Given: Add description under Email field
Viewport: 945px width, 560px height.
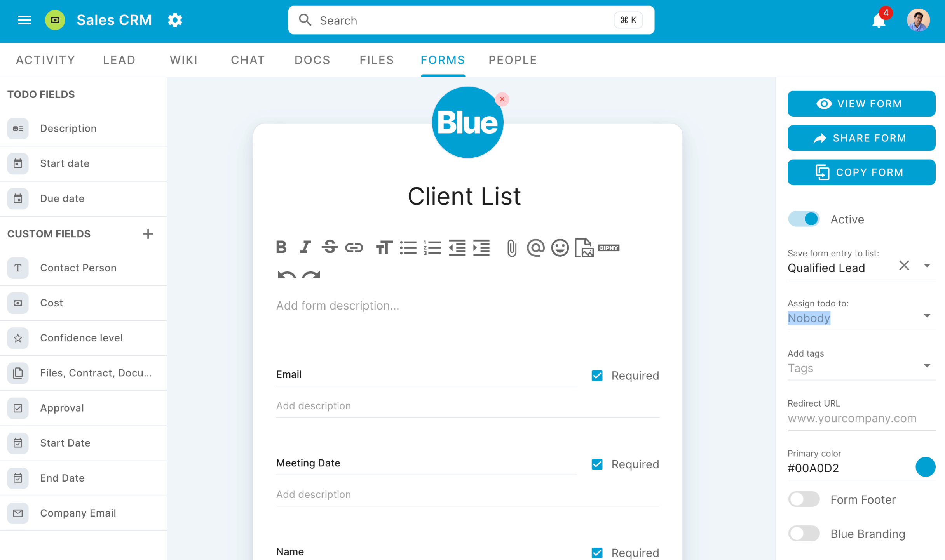Looking at the screenshot, I should tap(467, 406).
